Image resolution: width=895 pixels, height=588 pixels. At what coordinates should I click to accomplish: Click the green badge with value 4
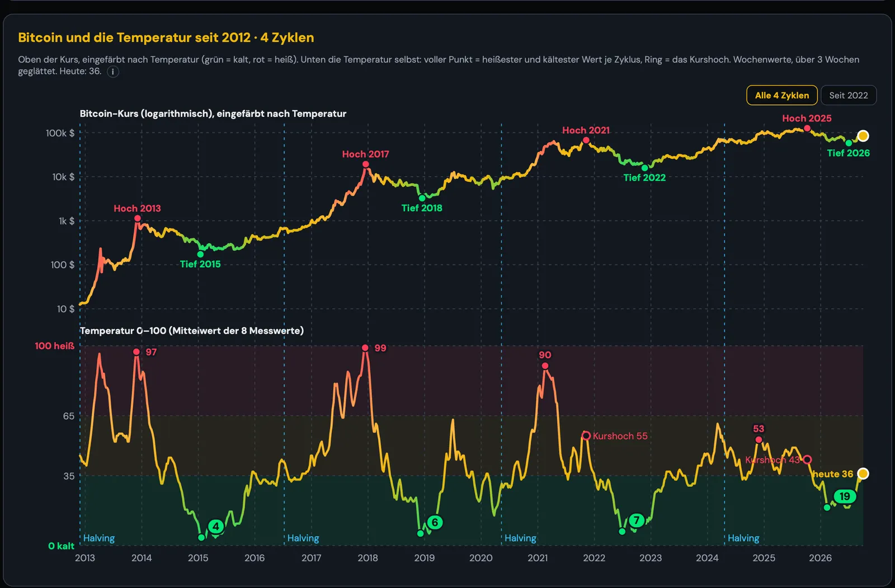(216, 526)
